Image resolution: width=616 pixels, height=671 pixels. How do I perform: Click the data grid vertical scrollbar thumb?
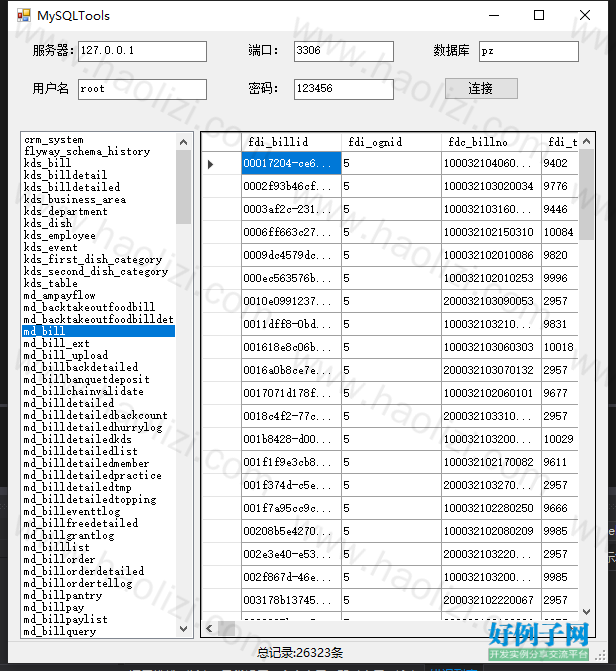click(586, 195)
